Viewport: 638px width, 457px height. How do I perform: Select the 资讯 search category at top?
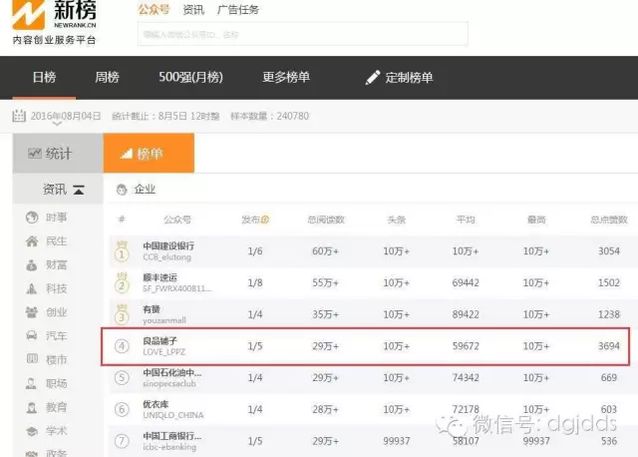coord(193,9)
